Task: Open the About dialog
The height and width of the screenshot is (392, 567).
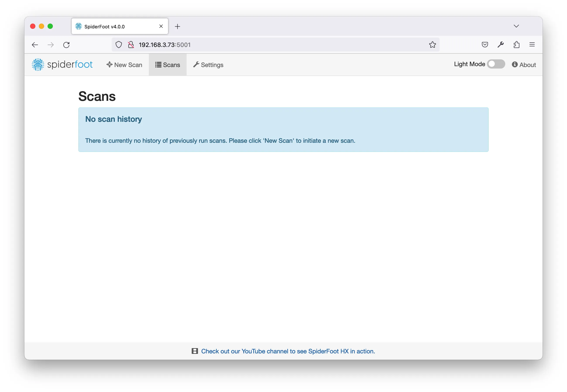Action: coord(524,65)
